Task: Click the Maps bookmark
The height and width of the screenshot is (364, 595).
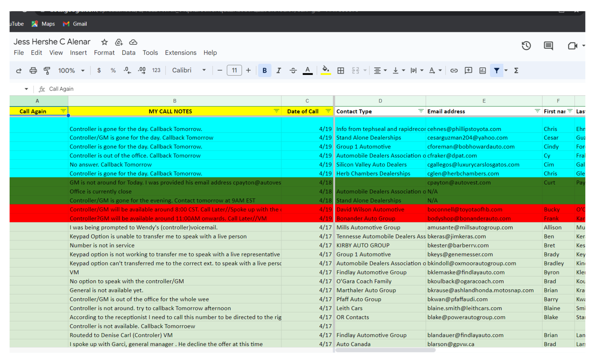Action: pos(43,24)
